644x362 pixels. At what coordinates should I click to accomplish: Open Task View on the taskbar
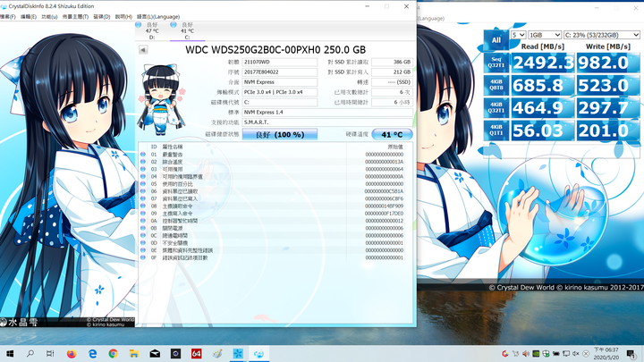coord(50,353)
